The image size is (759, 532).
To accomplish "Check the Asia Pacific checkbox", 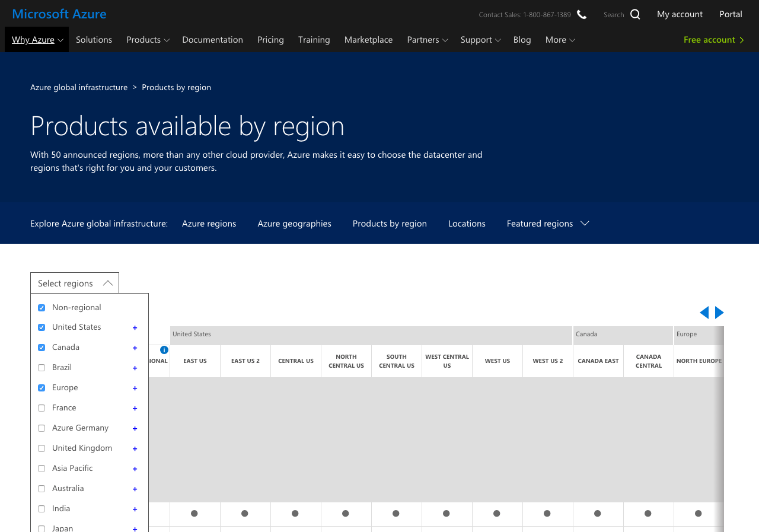I will coord(42,469).
